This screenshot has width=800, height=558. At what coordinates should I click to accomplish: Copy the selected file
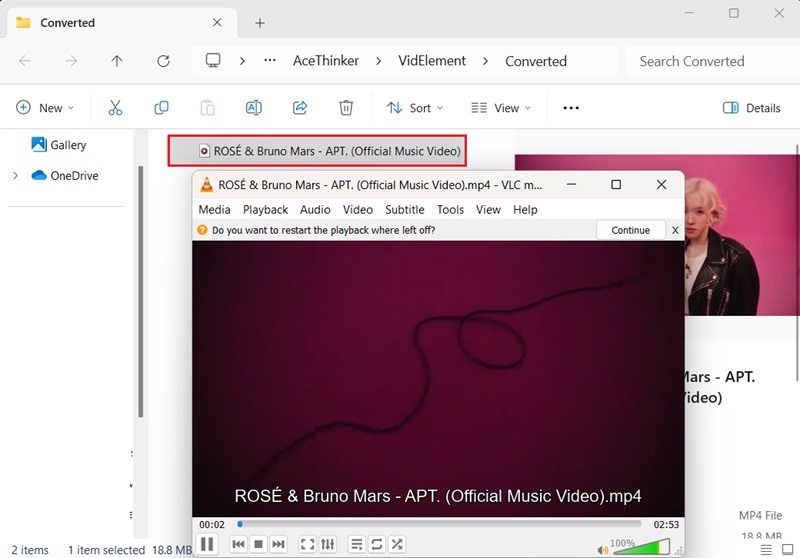[x=161, y=108]
